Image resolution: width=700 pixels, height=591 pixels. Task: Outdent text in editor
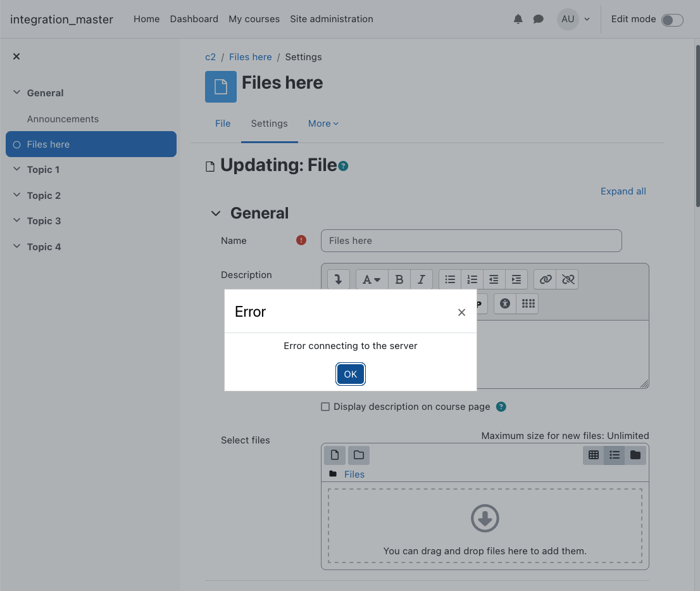[494, 279]
